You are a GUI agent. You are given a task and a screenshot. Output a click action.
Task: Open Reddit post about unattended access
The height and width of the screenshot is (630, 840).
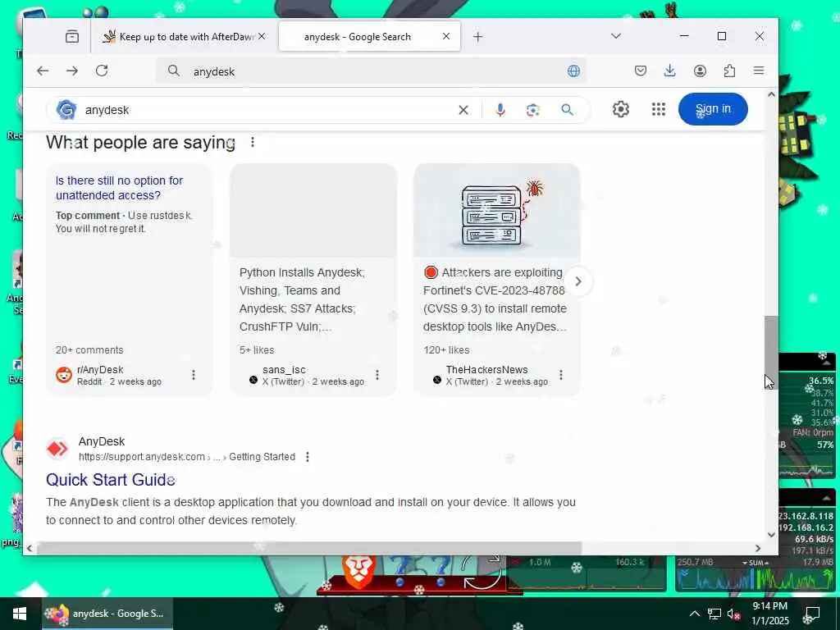(119, 188)
